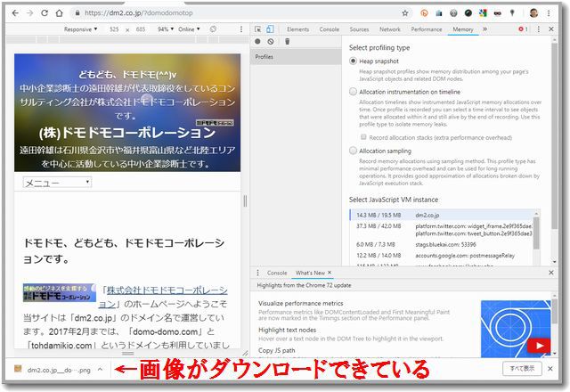Click the すべて表示 button
The height and width of the screenshot is (392, 570).
[x=522, y=368]
